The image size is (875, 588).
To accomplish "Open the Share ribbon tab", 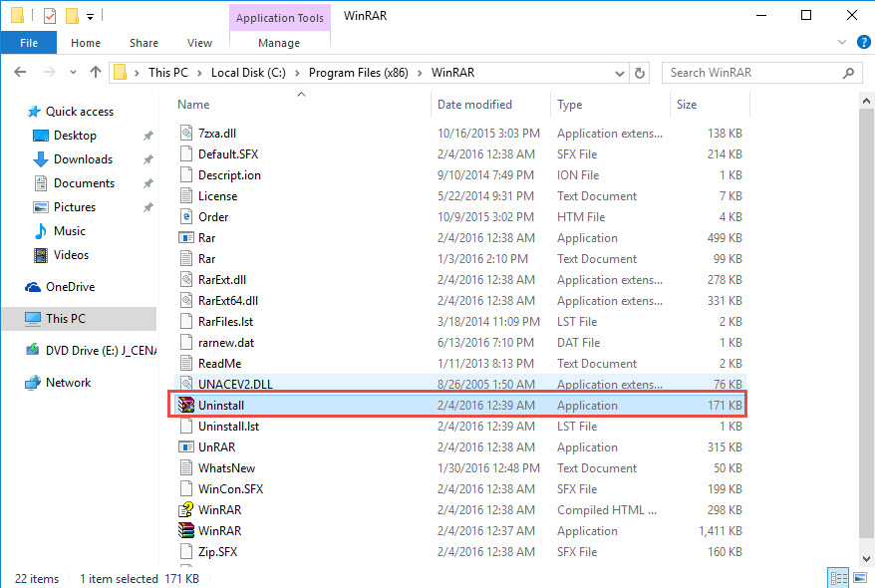I will (x=144, y=43).
